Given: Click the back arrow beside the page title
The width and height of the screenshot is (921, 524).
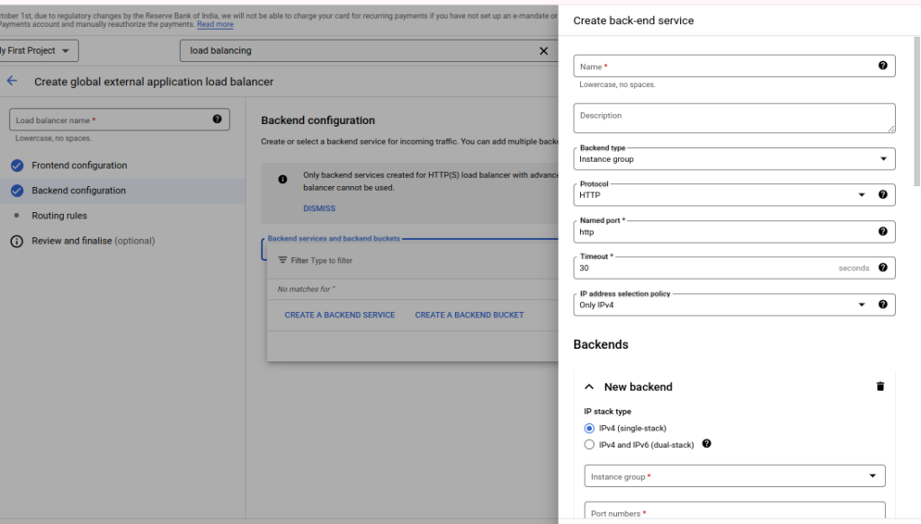Looking at the screenshot, I should 12,81.
